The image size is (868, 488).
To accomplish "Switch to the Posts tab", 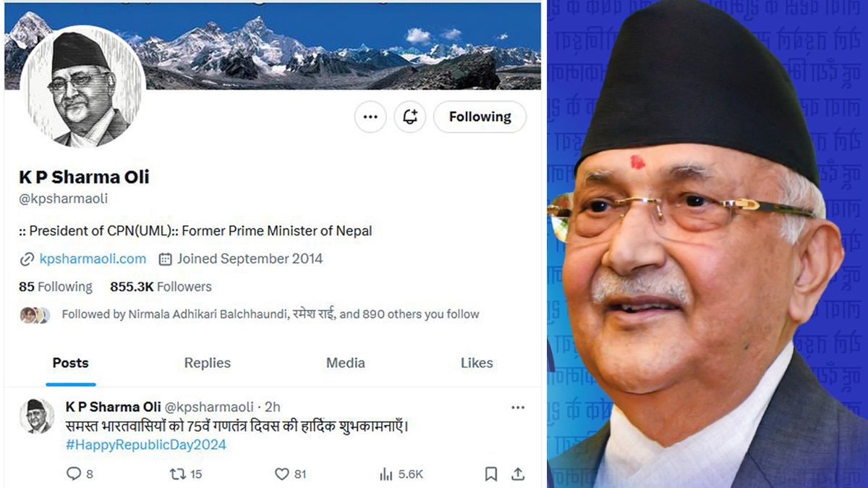I will pos(71,363).
